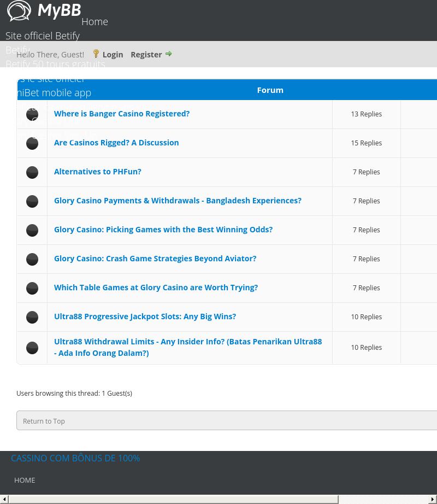Open the Register link
This screenshot has height=504, width=437.
pyautogui.click(x=146, y=55)
